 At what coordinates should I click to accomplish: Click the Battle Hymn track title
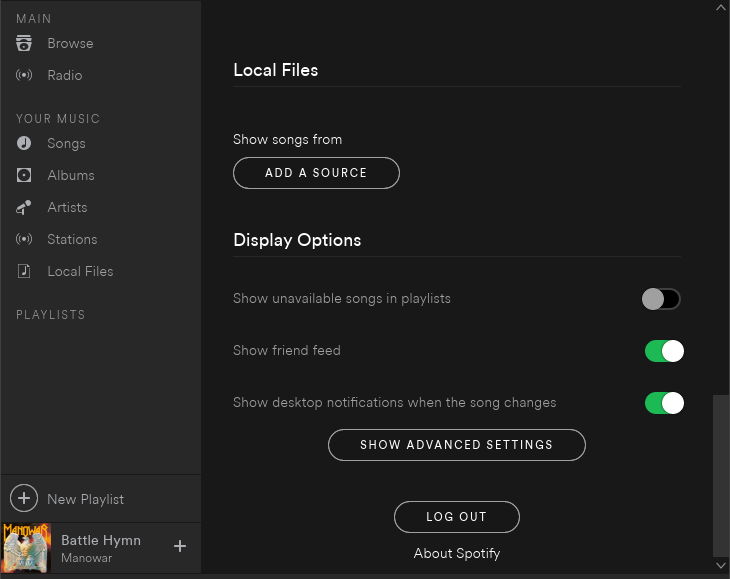tap(101, 540)
